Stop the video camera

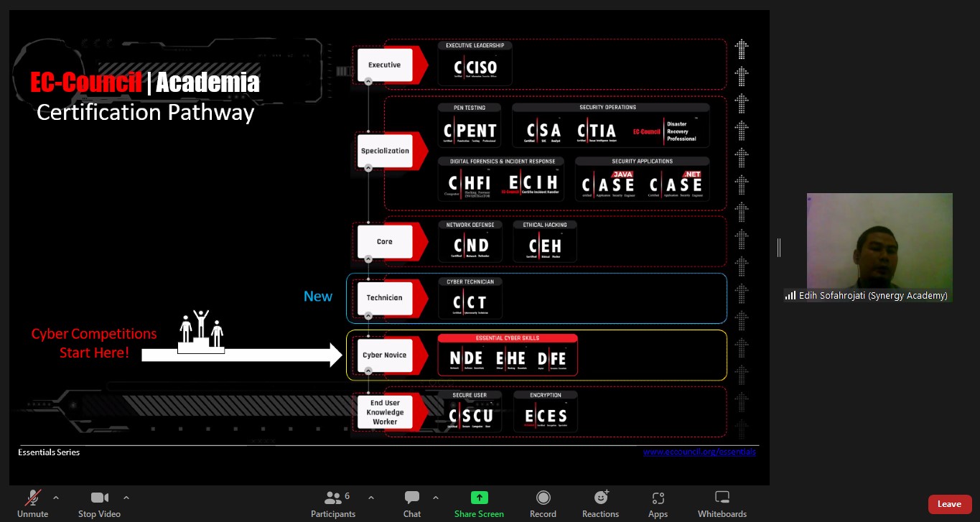point(99,503)
